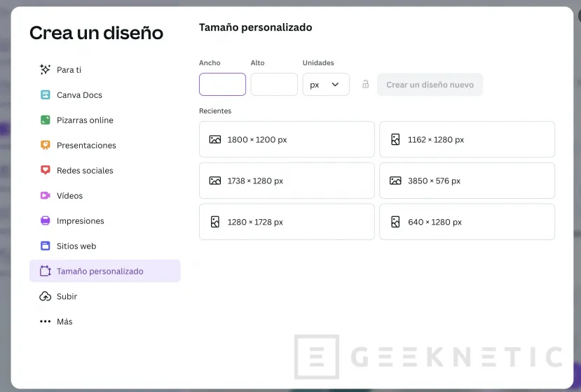The image size is (581, 392).
Task: Click the Canva Docs icon
Action: tap(46, 94)
